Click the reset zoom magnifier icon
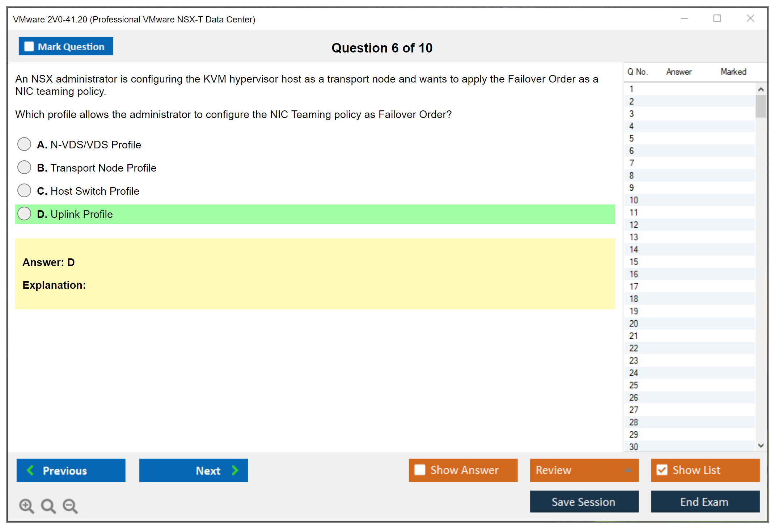This screenshot has width=778, height=532. click(48, 506)
